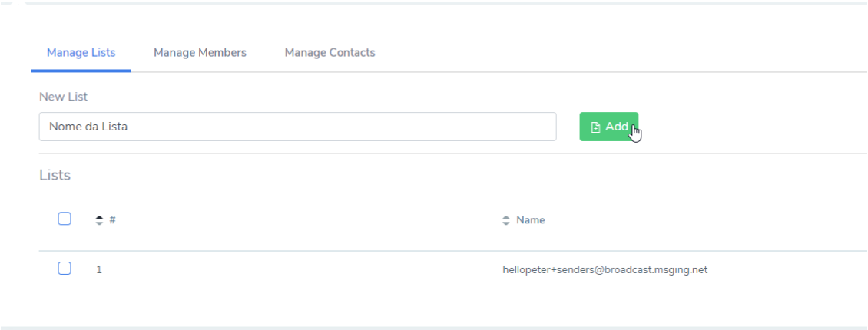Tick the select-all checkbox in table header
The height and width of the screenshot is (330, 868).
[x=65, y=219]
